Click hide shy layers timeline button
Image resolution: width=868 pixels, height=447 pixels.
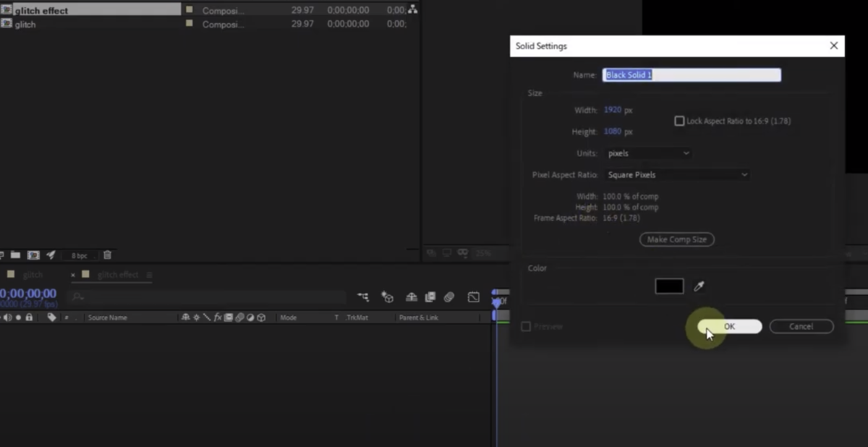(412, 297)
